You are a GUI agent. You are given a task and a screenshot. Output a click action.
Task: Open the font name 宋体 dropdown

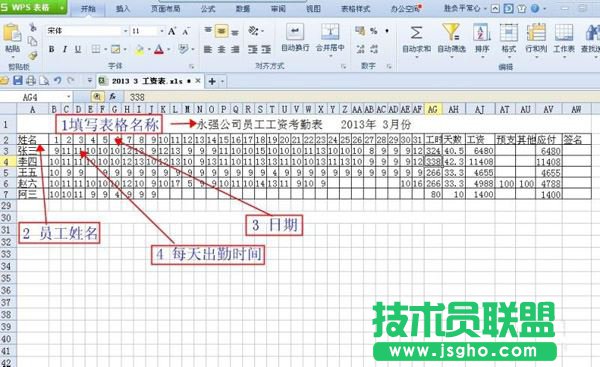[x=125, y=31]
